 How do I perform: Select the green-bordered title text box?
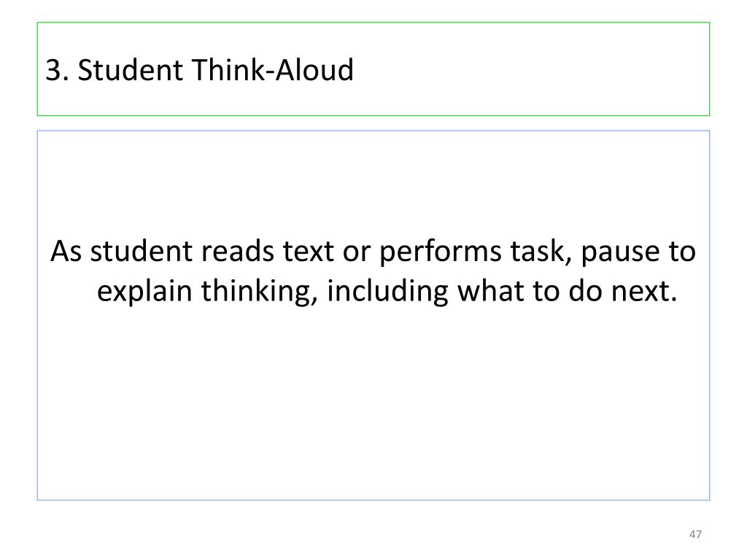(x=373, y=69)
